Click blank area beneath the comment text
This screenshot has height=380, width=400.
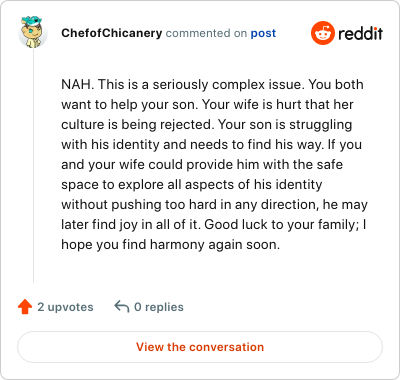click(213, 268)
